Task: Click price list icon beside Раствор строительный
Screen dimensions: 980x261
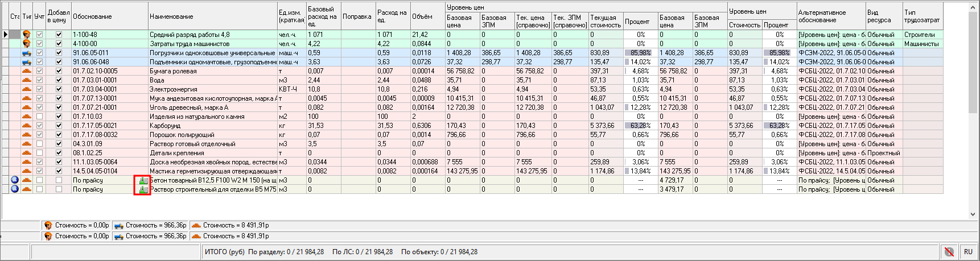Action: point(143,189)
